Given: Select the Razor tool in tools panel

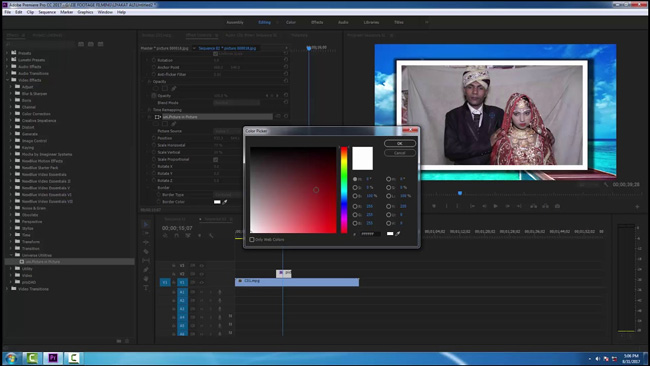Looking at the screenshot, I should click(x=146, y=251).
